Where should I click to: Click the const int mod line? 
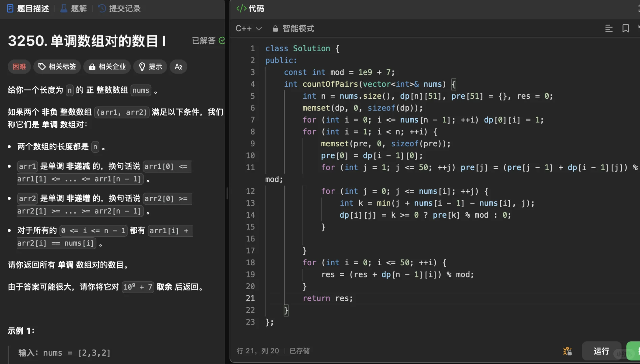point(339,72)
